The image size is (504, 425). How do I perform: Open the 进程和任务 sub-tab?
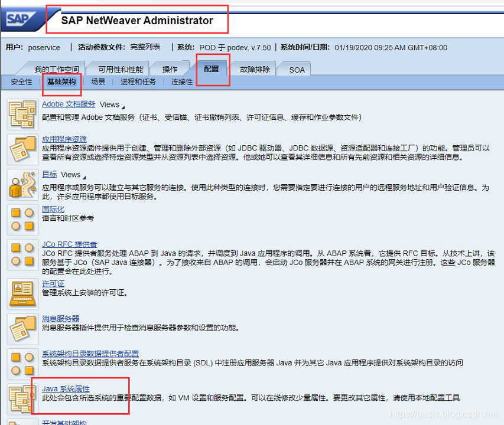pos(138,82)
